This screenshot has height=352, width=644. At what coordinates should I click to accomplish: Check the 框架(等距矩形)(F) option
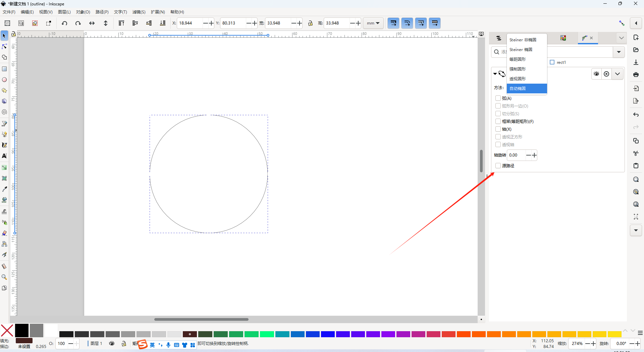(x=498, y=122)
